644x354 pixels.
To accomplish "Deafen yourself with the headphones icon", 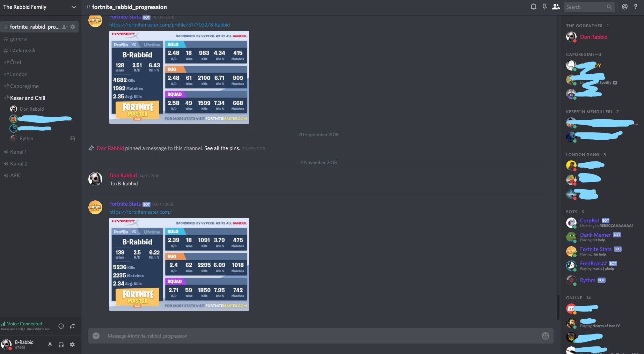I will (61, 345).
